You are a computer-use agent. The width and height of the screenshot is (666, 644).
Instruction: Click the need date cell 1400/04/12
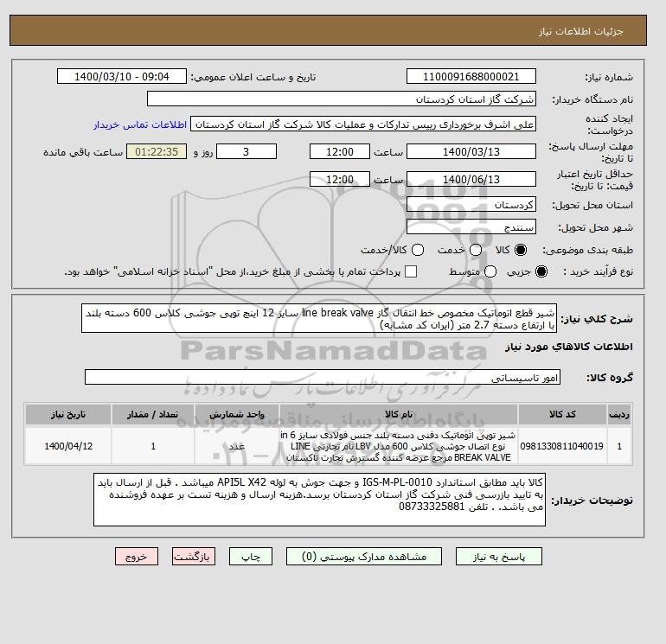click(68, 446)
